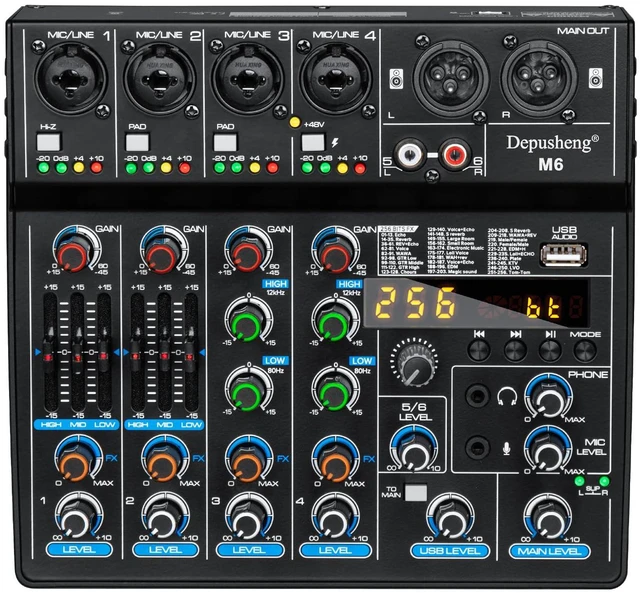Screen dimensions: 640x593
Task: Click channel 1 red +10 peak LED
Action: tap(96, 167)
